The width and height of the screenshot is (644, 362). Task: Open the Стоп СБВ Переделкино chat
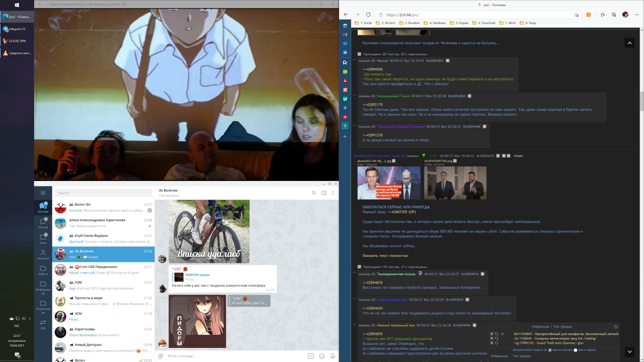(x=103, y=269)
